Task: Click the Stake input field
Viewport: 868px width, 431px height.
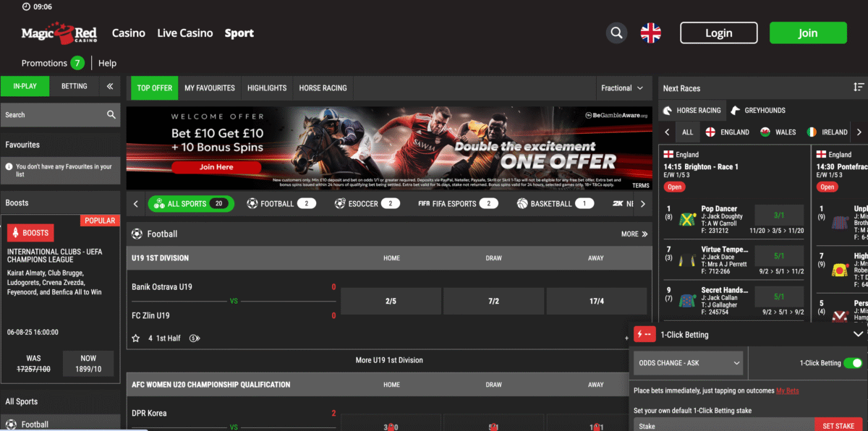Action: [723, 425]
